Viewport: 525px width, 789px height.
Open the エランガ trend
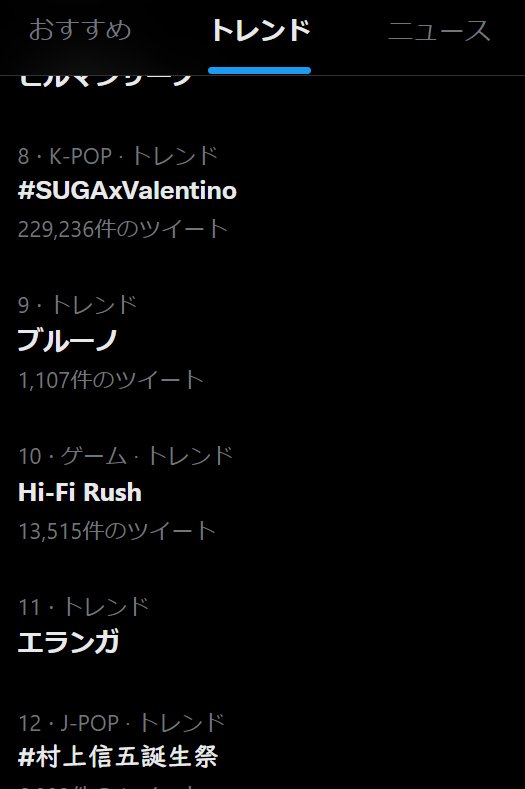pos(68,642)
